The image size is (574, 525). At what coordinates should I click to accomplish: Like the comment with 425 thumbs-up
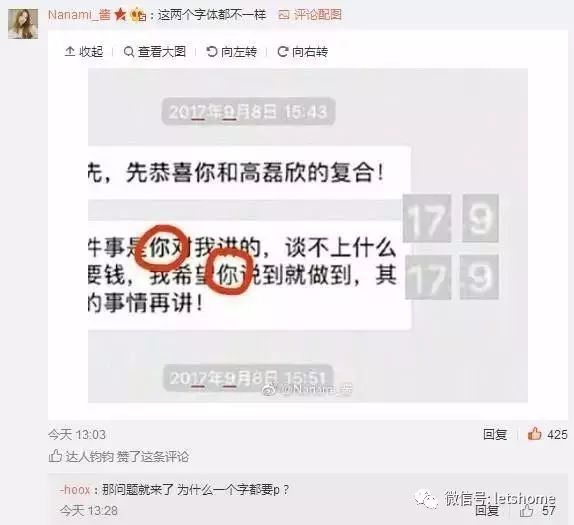[x=547, y=434]
